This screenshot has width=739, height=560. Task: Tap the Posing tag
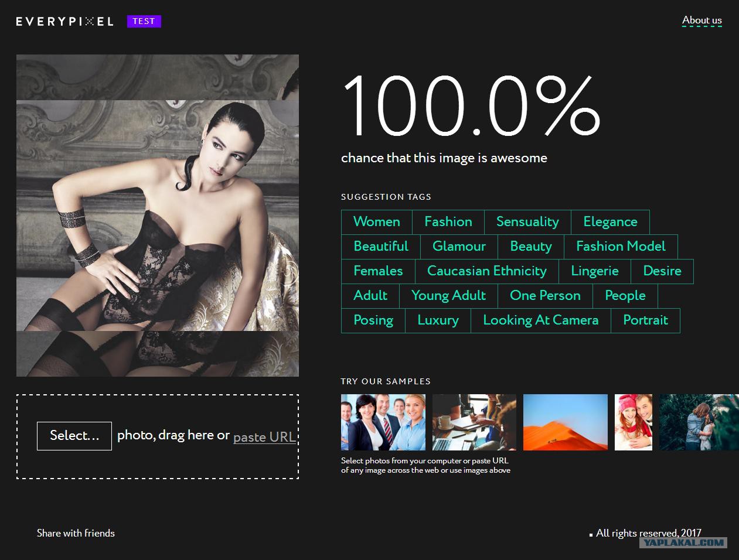(x=373, y=320)
